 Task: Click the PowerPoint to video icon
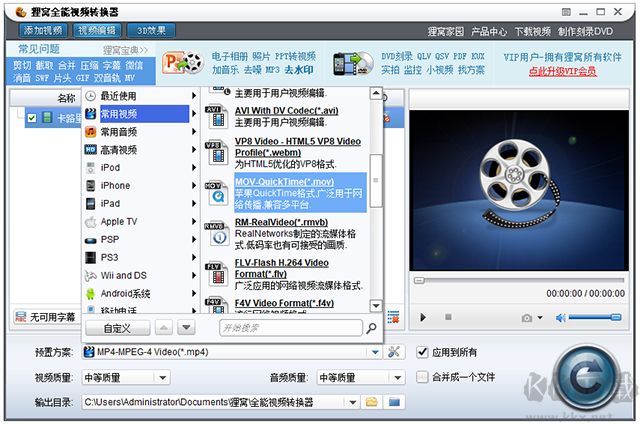(x=183, y=63)
